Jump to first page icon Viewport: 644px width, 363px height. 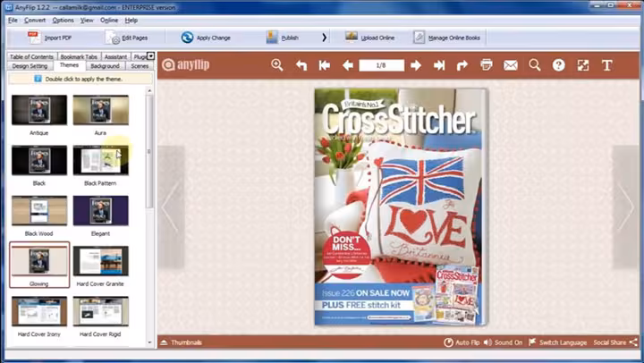point(325,65)
